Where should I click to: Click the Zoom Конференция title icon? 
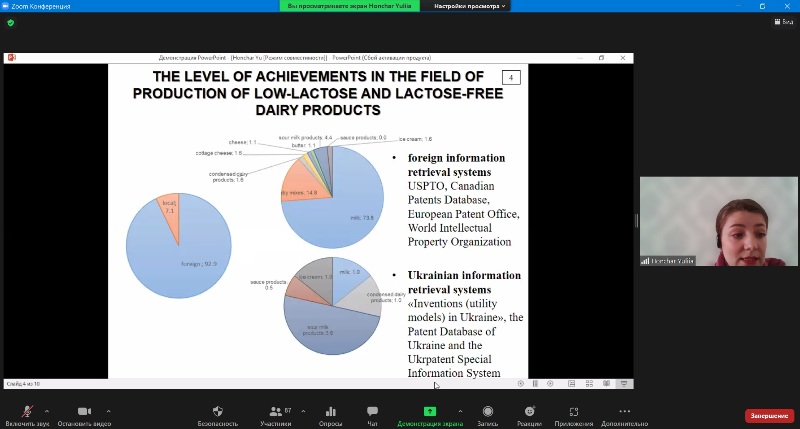[5, 6]
